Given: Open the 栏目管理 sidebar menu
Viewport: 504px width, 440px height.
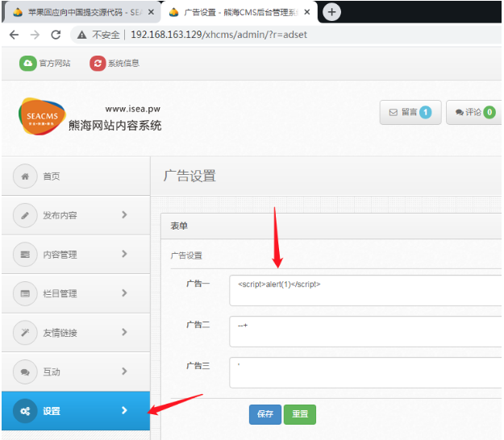Looking at the screenshot, I should 76,293.
